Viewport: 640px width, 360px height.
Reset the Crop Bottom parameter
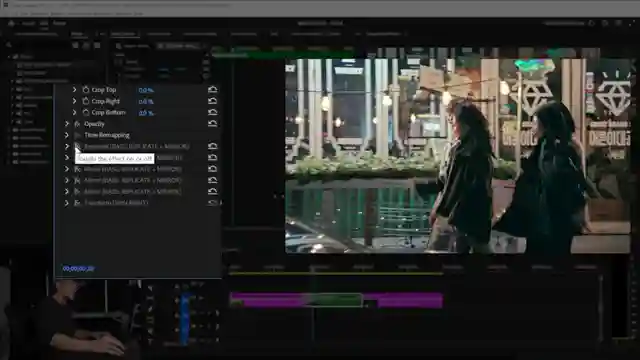click(212, 112)
